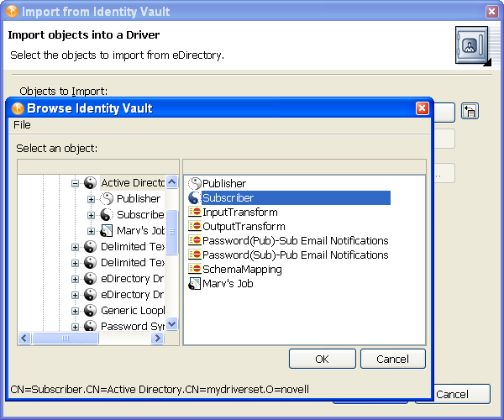Click the tree vertical scrollbar thumb

[172, 232]
